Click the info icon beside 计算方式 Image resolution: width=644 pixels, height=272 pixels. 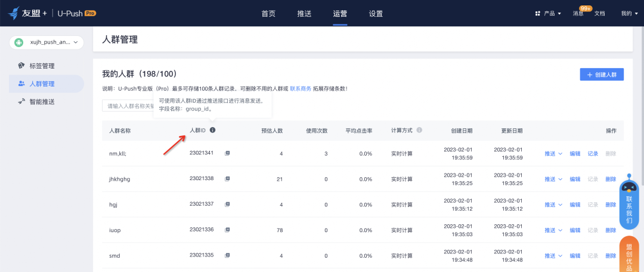pyautogui.click(x=419, y=130)
